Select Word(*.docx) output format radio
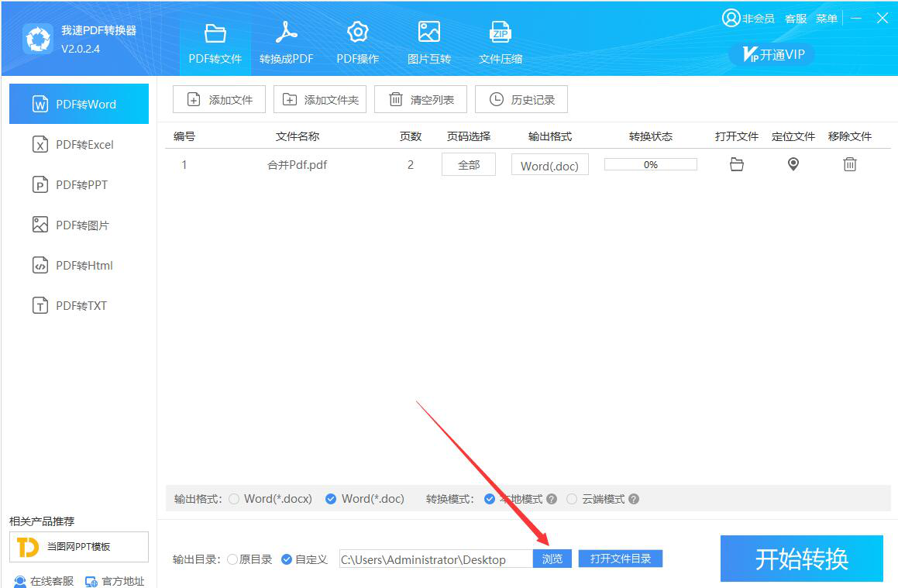898x588 pixels. coord(234,499)
